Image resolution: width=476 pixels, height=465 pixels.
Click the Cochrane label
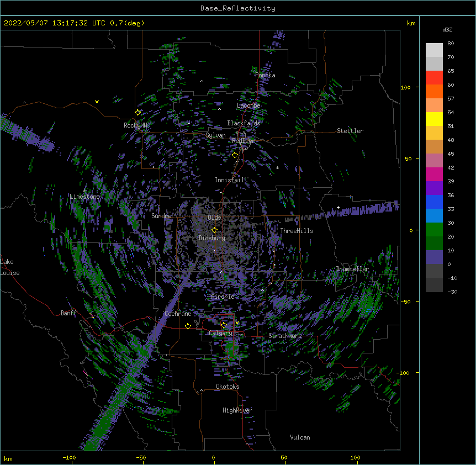(178, 314)
